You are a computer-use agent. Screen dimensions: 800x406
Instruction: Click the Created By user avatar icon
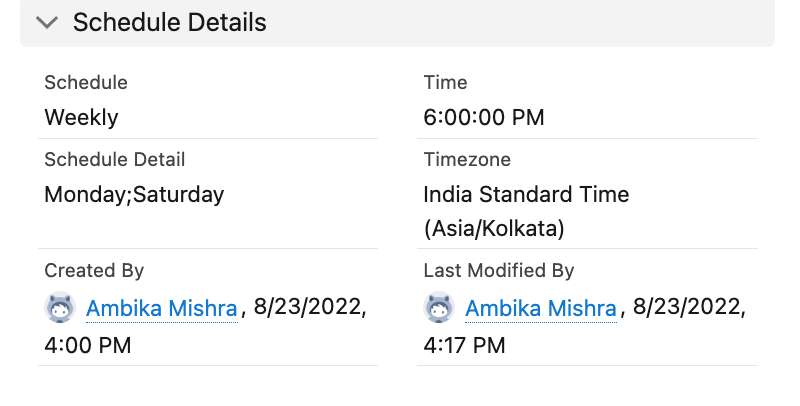(61, 308)
